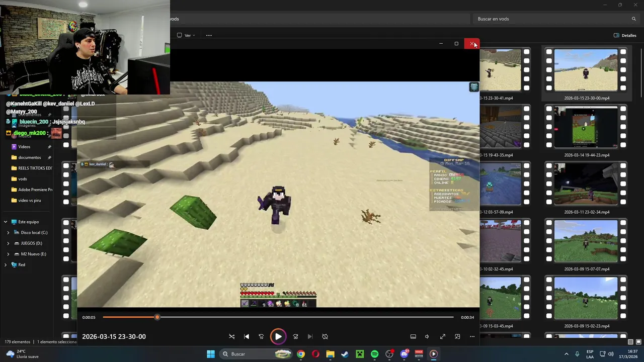Viewport: 644px width, 362px height.
Task: Go to previous track in media player
Action: tap(247, 336)
